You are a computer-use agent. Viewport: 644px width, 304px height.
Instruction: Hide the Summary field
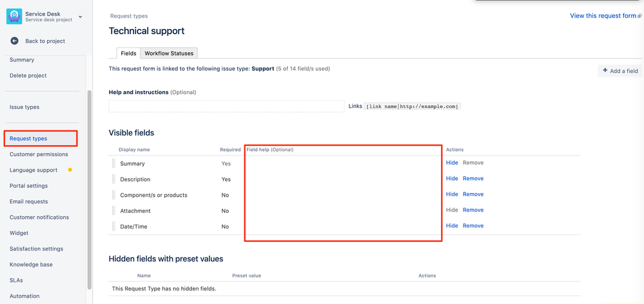pyautogui.click(x=452, y=163)
